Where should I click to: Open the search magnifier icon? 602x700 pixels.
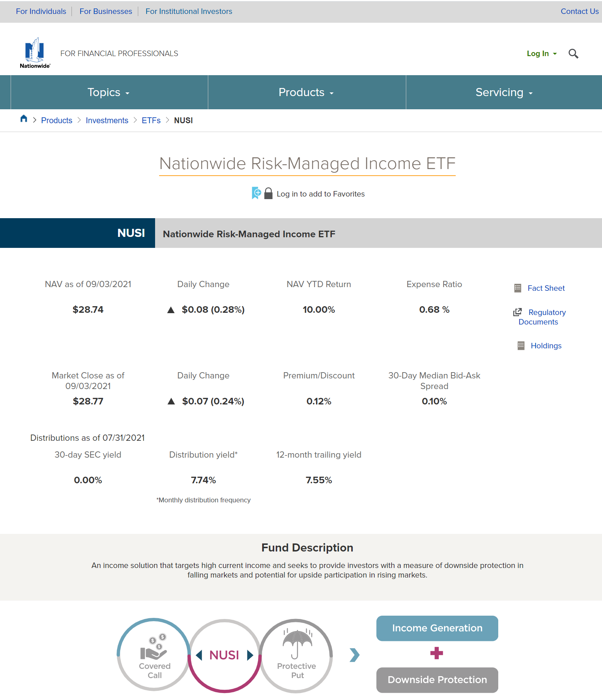coord(573,54)
